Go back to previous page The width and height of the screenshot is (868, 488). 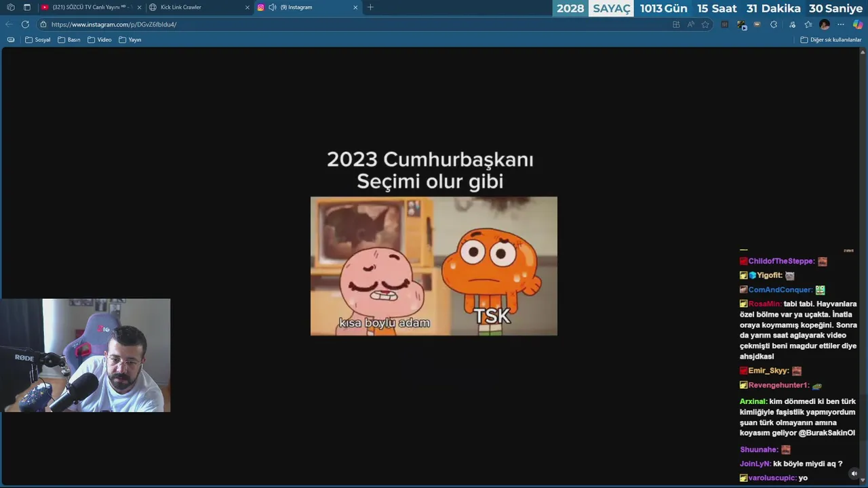[9, 24]
